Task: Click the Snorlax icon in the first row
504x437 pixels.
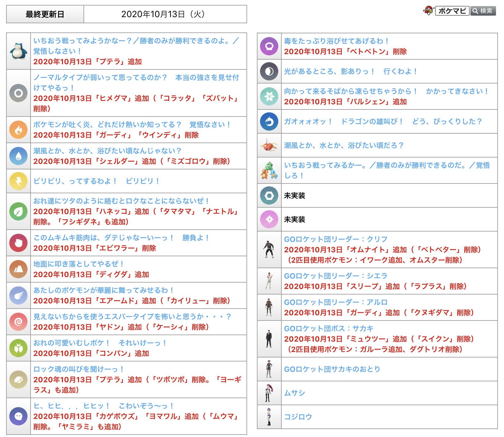Action: click(18, 51)
